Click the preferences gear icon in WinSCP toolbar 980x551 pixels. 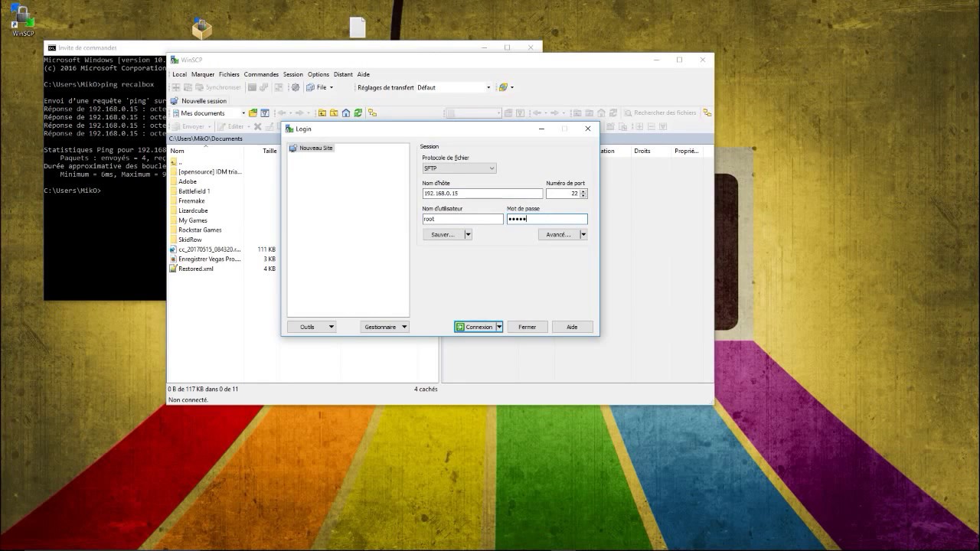coord(296,87)
